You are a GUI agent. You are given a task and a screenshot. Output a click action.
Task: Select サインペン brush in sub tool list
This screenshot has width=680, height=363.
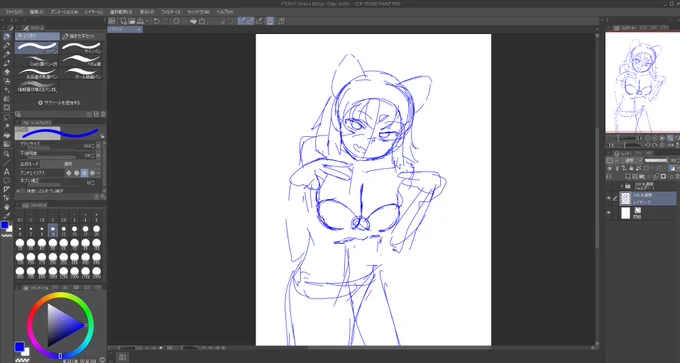point(82,47)
